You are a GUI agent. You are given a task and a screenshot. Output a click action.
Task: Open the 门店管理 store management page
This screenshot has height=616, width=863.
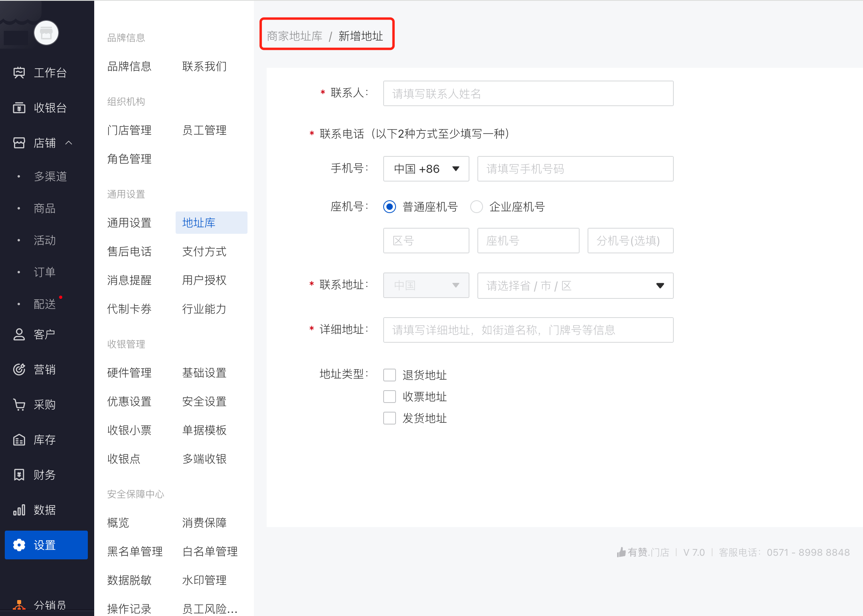[129, 130]
